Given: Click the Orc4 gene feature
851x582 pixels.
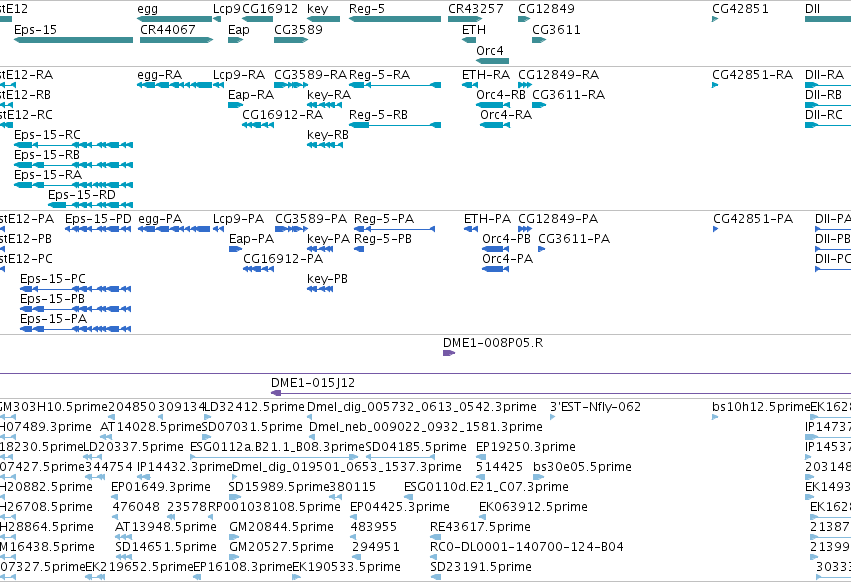Looking at the screenshot, I should pyautogui.click(x=492, y=61).
